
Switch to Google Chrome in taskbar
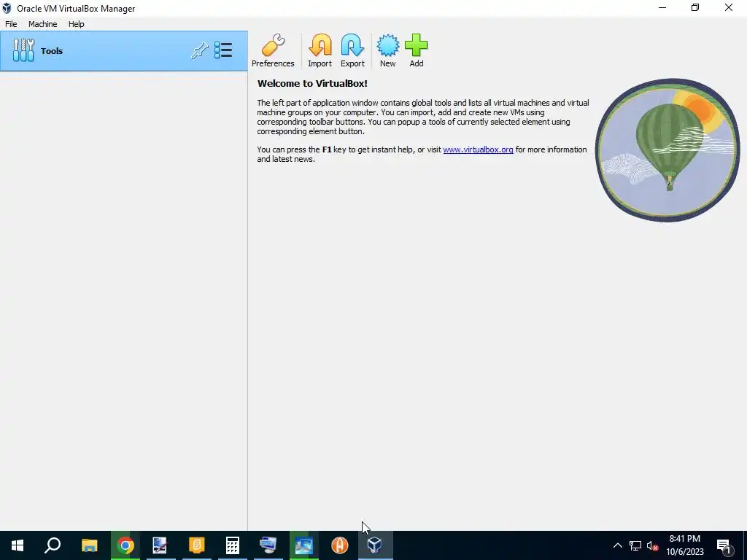tap(125, 545)
